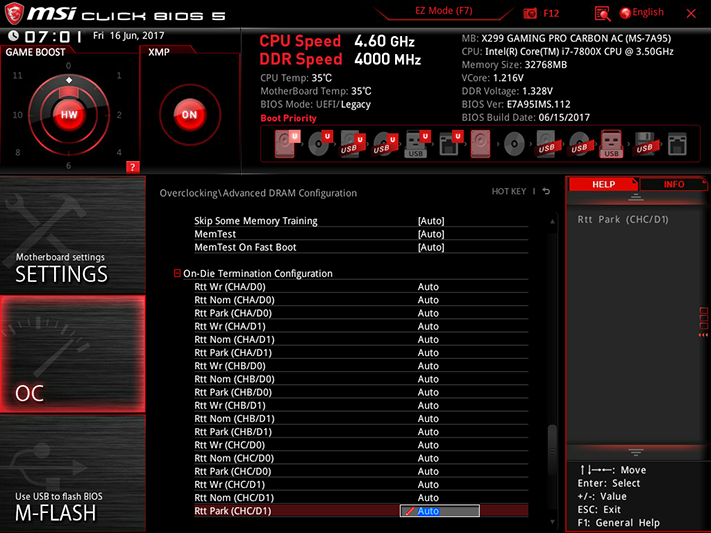The height and width of the screenshot is (533, 711).
Task: Select the highlighted USB key boot icon
Action: [611, 144]
